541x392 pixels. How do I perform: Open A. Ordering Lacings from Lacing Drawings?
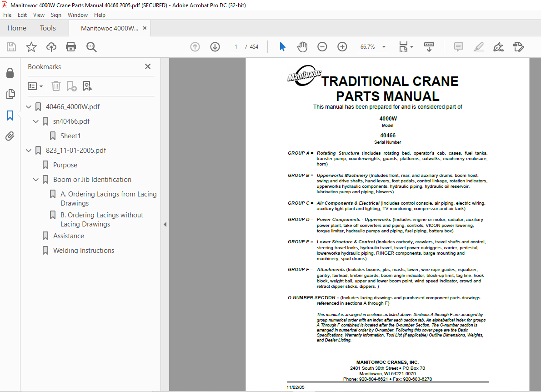[x=108, y=199]
